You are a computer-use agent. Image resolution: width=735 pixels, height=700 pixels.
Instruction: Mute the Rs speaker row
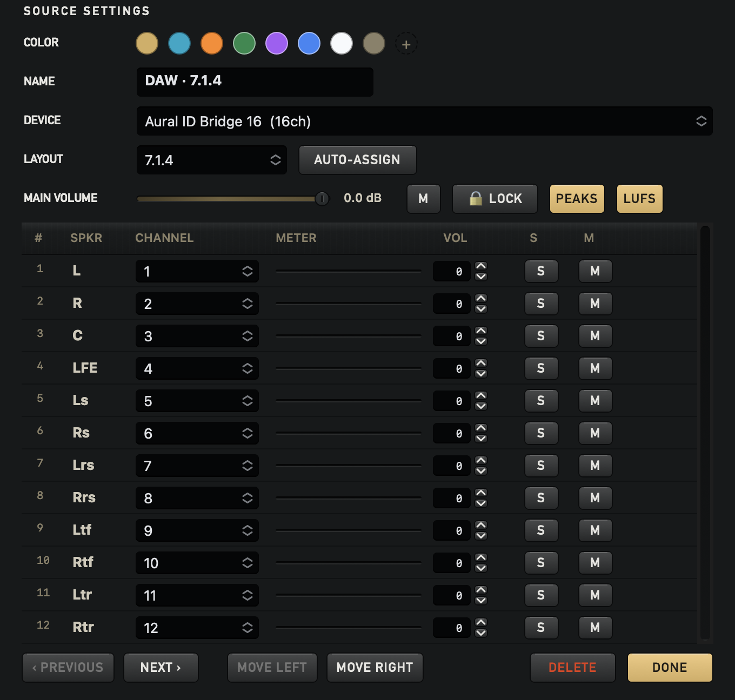click(x=595, y=433)
